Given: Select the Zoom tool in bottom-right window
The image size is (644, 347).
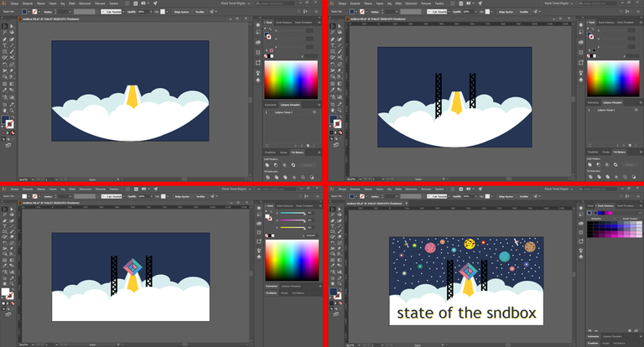Looking at the screenshot, I should click(x=340, y=283).
